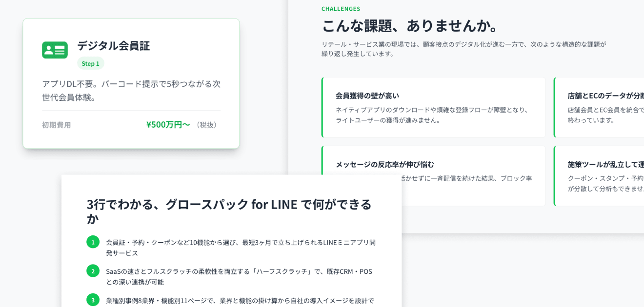Click the 業種別事例8業界 summary line
Screen dimensions: 644x307
click(x=240, y=301)
